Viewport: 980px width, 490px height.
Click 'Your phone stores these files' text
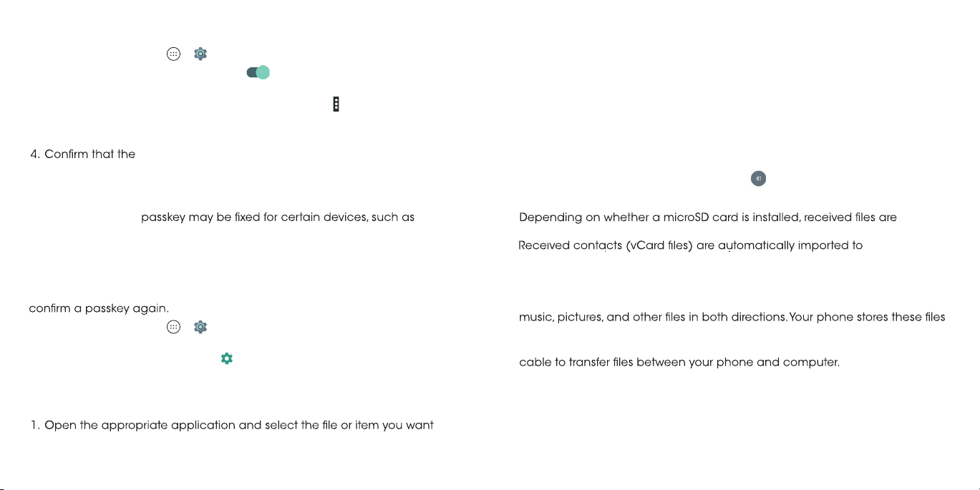point(867,317)
